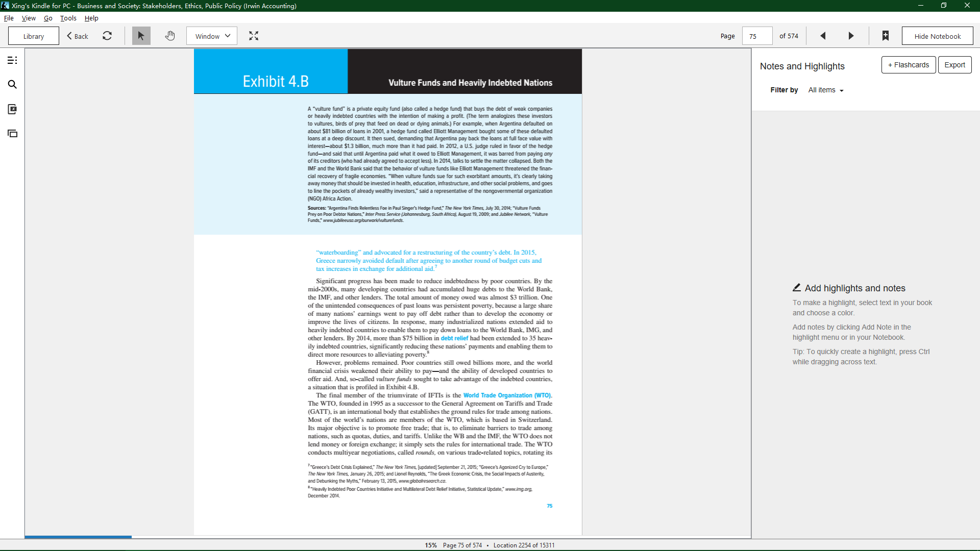Click Vulture Funds and Heavily Indebted Nations title
Viewport: 980px width, 551px height.
coord(470,83)
